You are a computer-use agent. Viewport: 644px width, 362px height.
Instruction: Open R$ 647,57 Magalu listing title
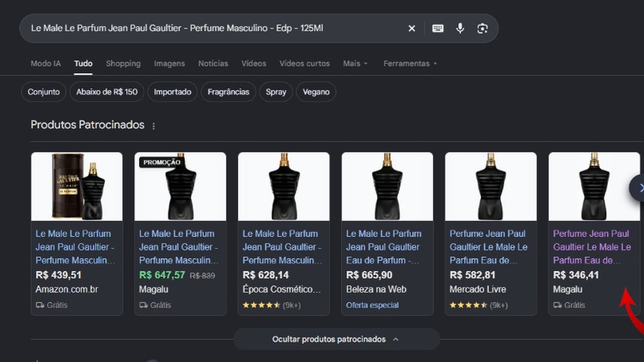click(x=178, y=247)
